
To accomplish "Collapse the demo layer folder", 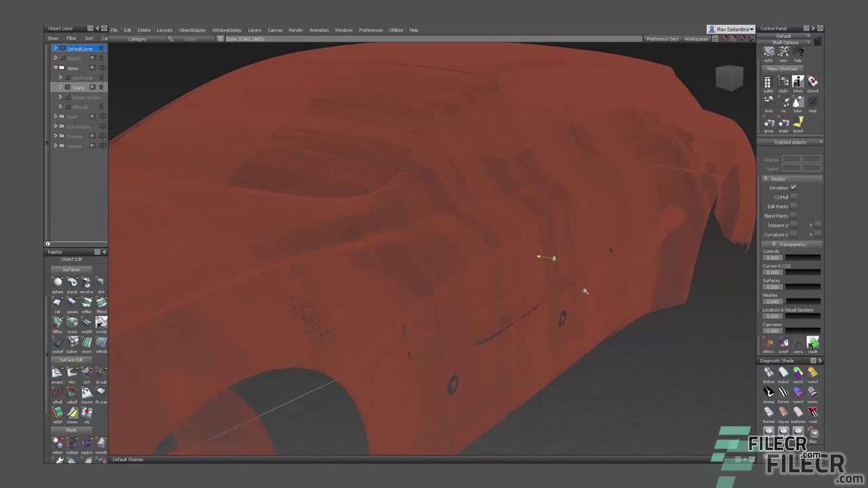I will pyautogui.click(x=56, y=68).
